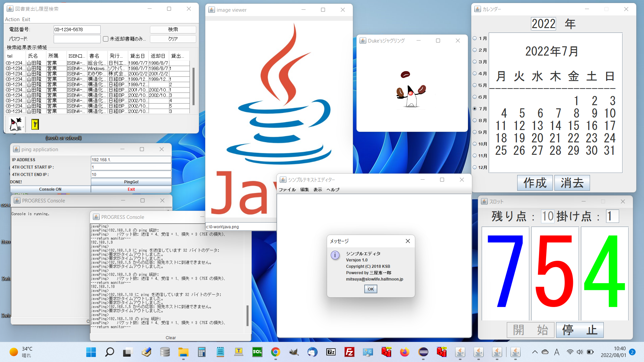
Task: Switch to Eclipse IDE on the taskbar
Action: (423, 352)
